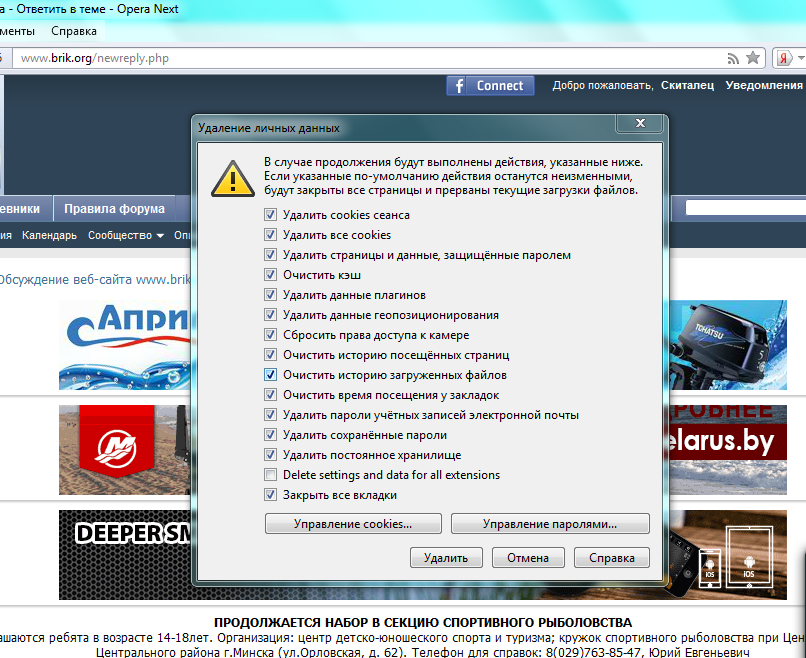The width and height of the screenshot is (806, 658).
Task: Switch to 'Правила форума' tab
Action: coord(114,209)
